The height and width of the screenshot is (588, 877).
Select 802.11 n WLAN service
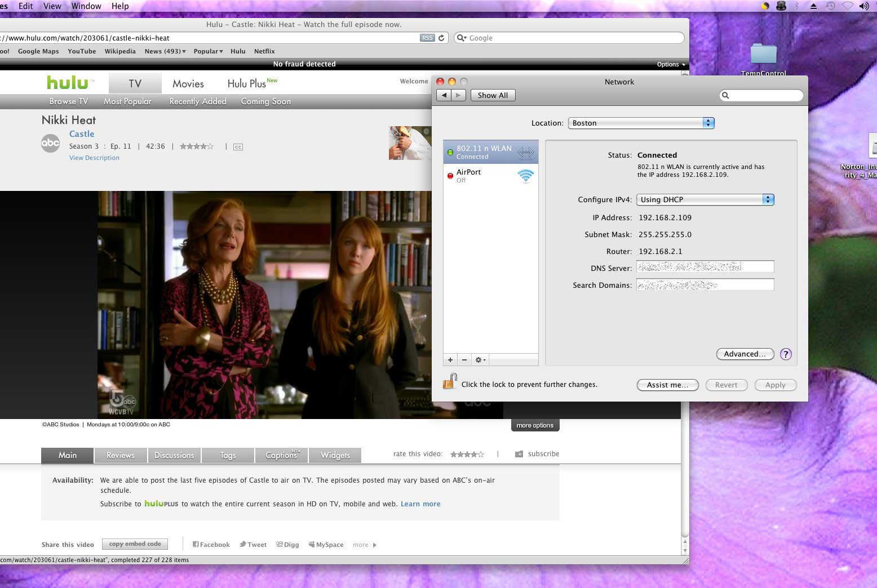[491, 152]
